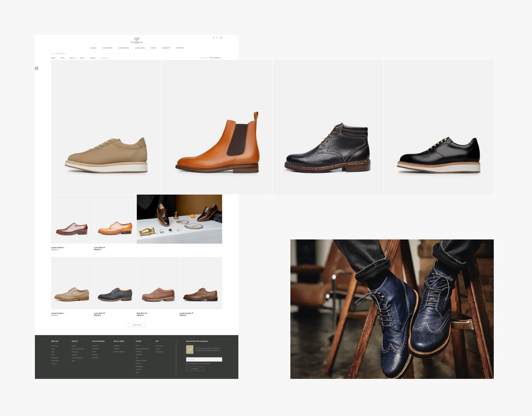Select the HERITAGE menu item
The height and width of the screenshot is (416, 532).
180,48
